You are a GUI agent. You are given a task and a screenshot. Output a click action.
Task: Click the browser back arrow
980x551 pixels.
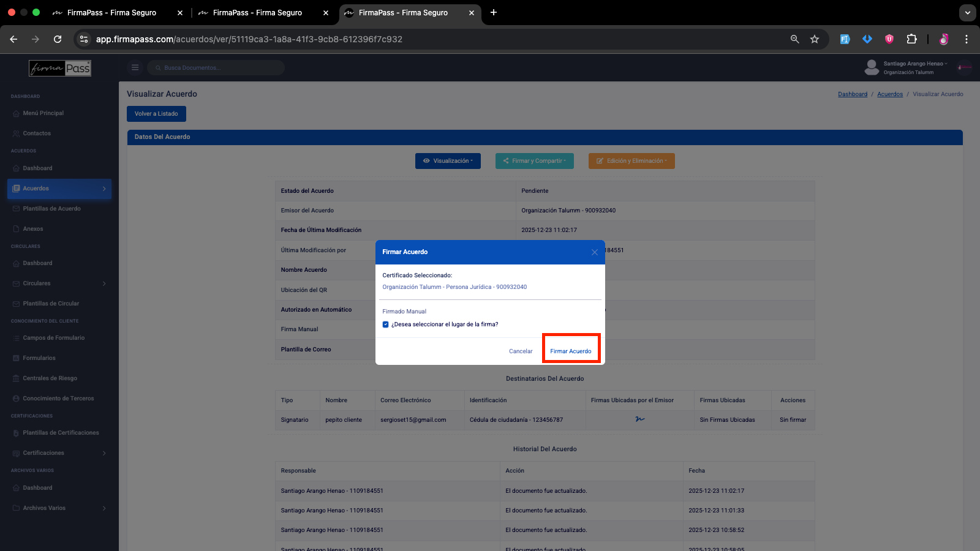point(13,39)
